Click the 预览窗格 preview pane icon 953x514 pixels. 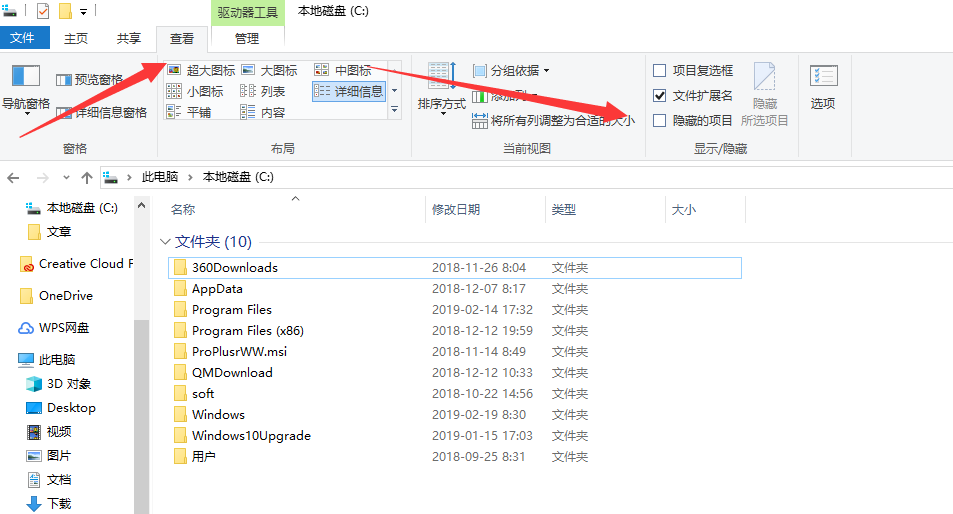pyautogui.click(x=64, y=80)
